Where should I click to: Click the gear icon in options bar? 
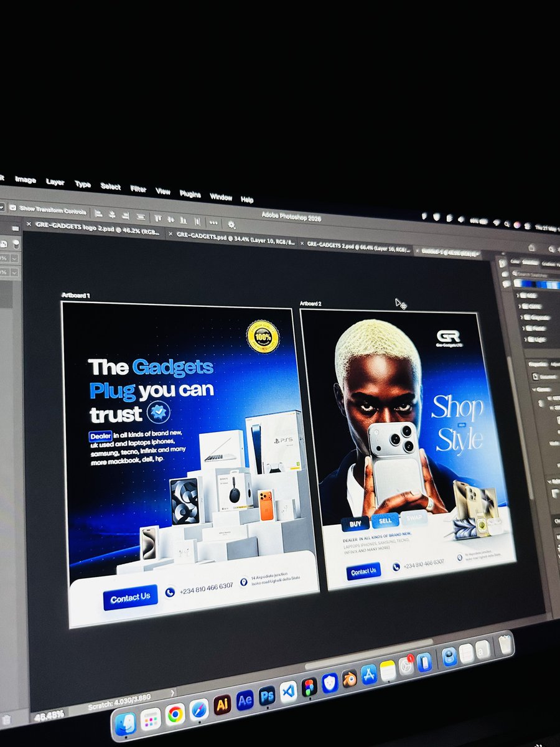coord(231,224)
